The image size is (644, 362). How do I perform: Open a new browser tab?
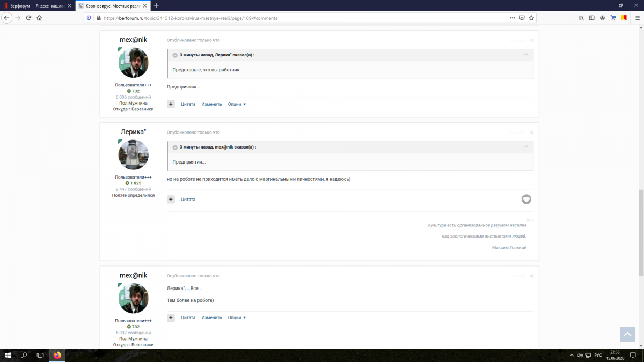(x=156, y=5)
